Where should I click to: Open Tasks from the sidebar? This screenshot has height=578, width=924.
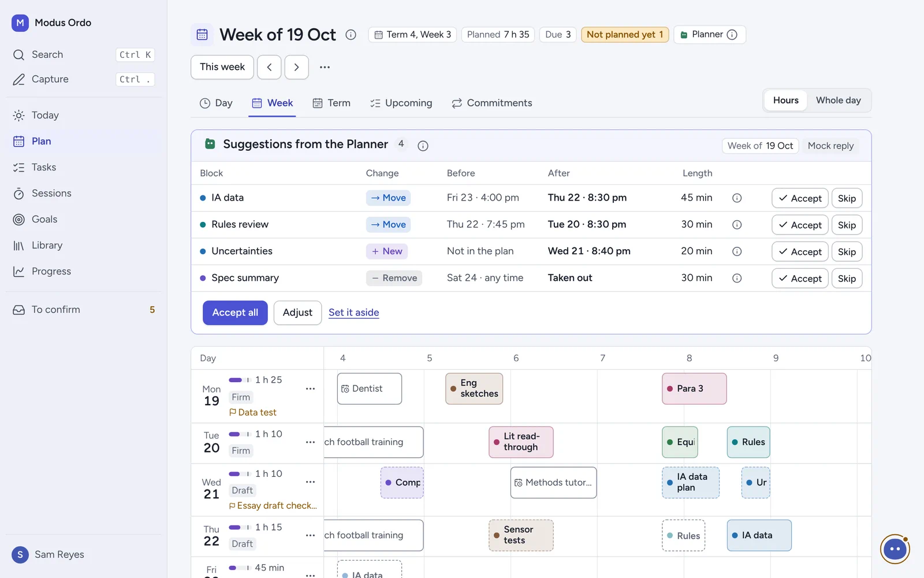(x=84, y=168)
